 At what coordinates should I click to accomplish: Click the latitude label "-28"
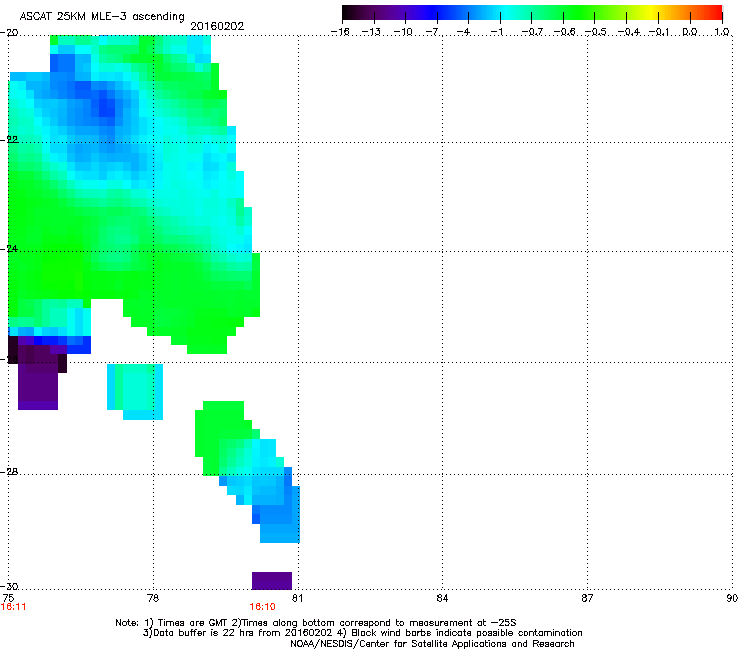pos(10,472)
